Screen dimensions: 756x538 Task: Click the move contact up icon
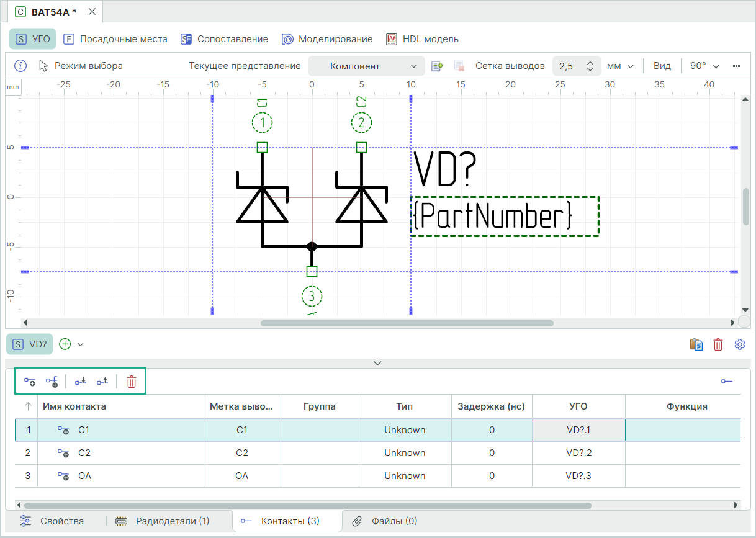pos(102,382)
